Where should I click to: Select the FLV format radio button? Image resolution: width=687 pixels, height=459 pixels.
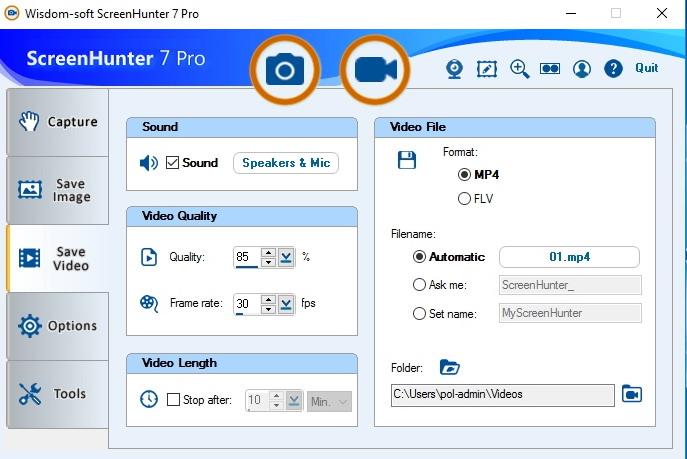coord(464,199)
